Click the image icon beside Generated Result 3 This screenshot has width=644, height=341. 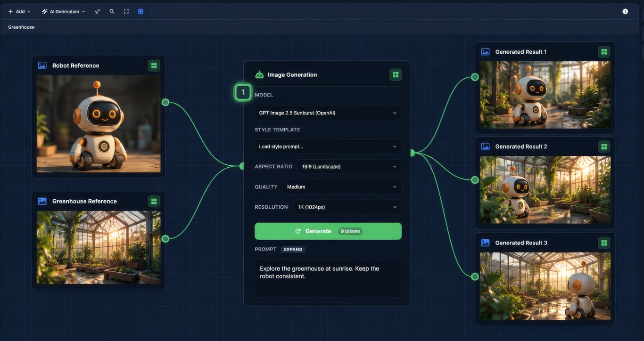(x=486, y=243)
